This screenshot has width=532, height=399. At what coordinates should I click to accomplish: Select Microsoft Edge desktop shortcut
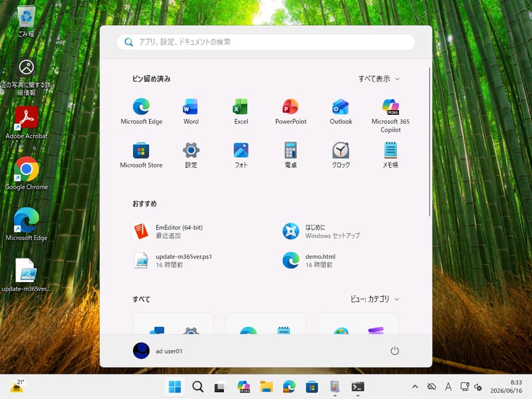(26, 225)
